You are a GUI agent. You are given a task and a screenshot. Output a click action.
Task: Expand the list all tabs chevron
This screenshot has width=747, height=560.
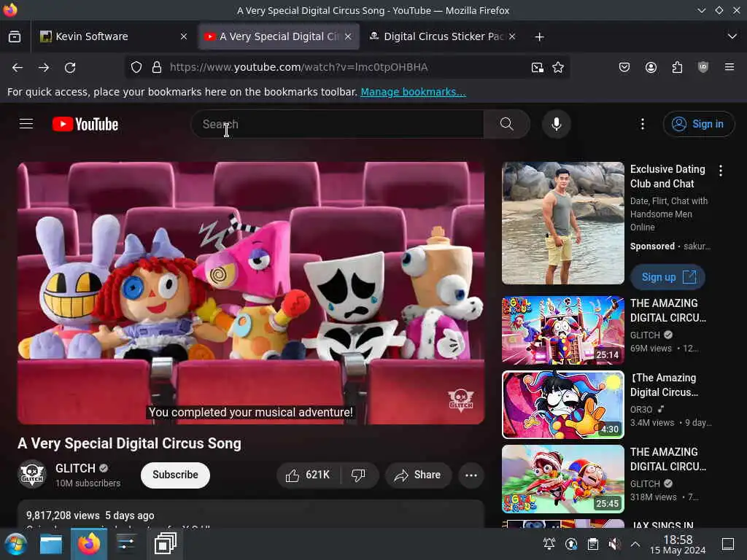click(x=732, y=36)
